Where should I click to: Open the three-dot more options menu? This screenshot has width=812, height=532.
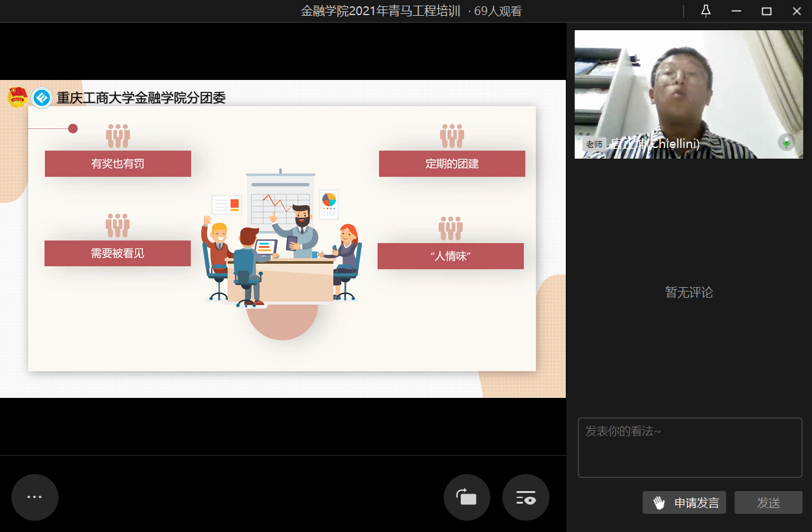tap(35, 497)
